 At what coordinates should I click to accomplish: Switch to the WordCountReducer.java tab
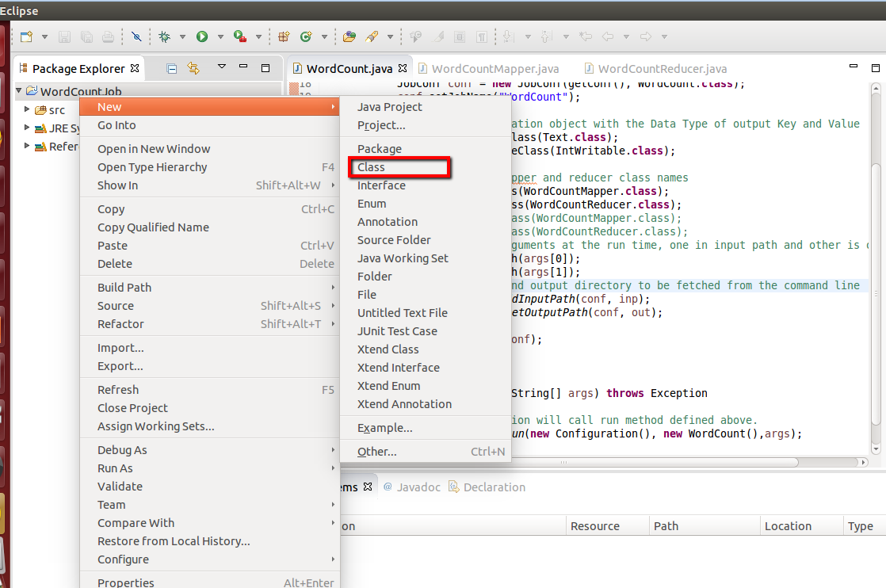pos(655,68)
